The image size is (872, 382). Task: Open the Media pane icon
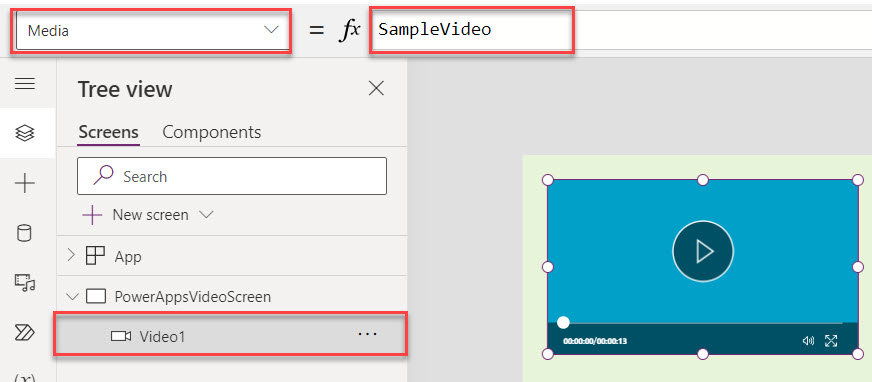coord(25,283)
